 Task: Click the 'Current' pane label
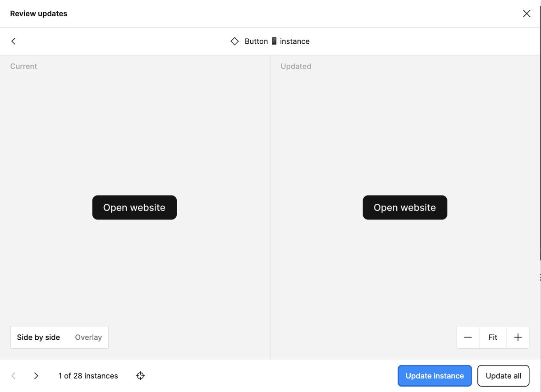[x=23, y=66]
